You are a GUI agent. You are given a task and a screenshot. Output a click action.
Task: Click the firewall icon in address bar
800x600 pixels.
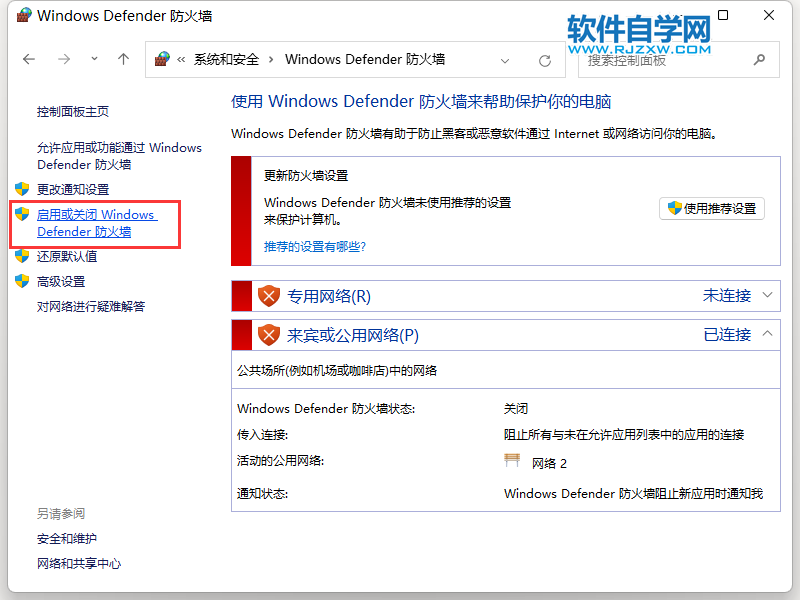[x=162, y=59]
